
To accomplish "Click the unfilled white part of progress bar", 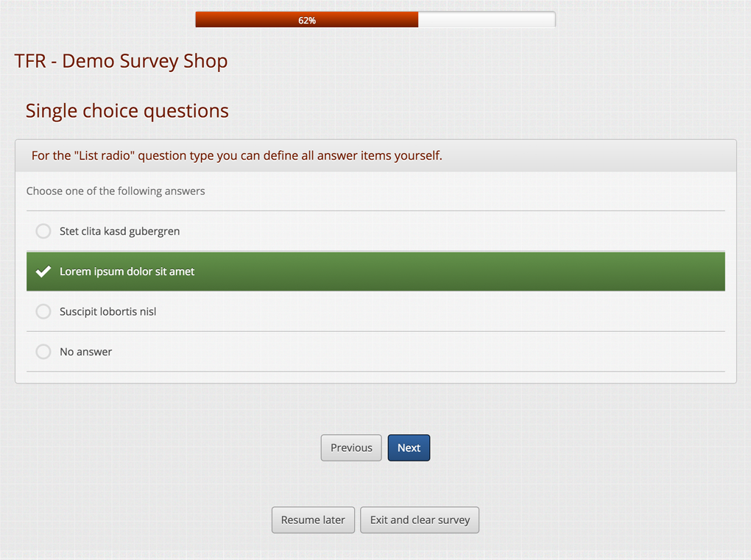I will point(486,20).
